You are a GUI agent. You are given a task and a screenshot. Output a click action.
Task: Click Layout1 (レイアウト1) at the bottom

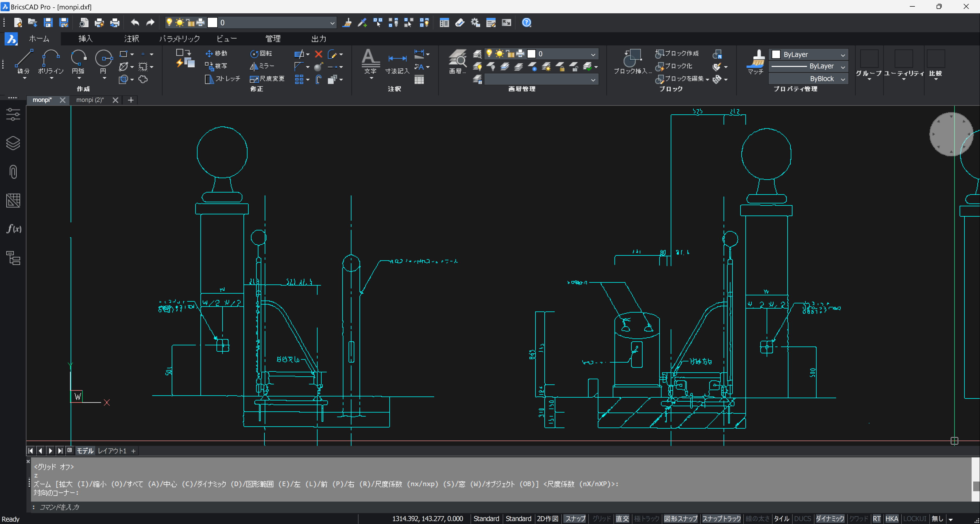(112, 451)
